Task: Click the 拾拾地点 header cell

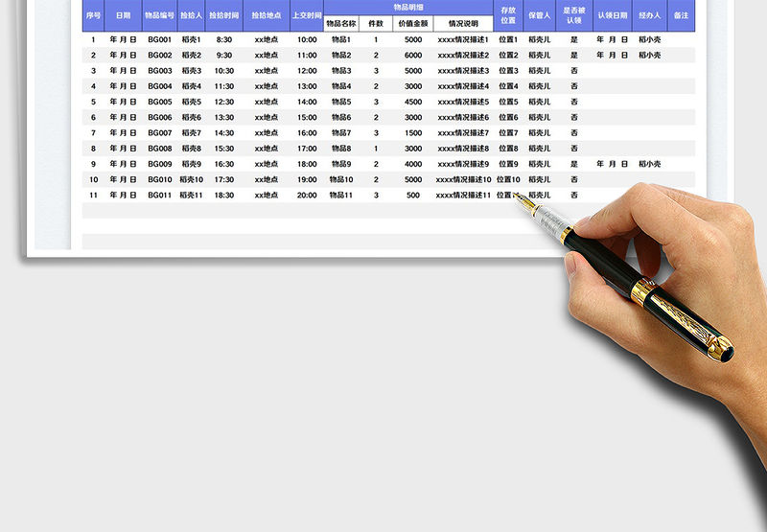Action: click(x=266, y=16)
